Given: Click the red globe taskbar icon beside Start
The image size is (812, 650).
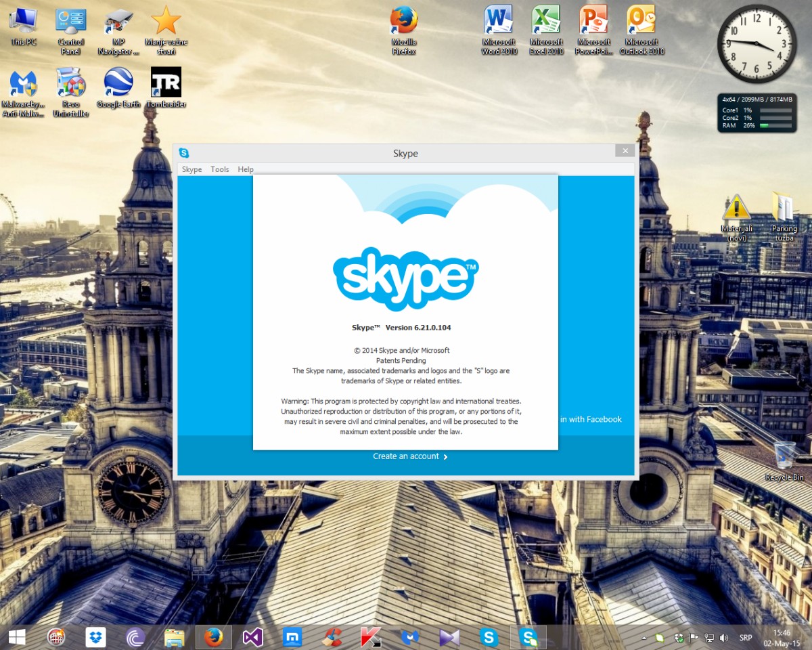Looking at the screenshot, I should [x=56, y=637].
